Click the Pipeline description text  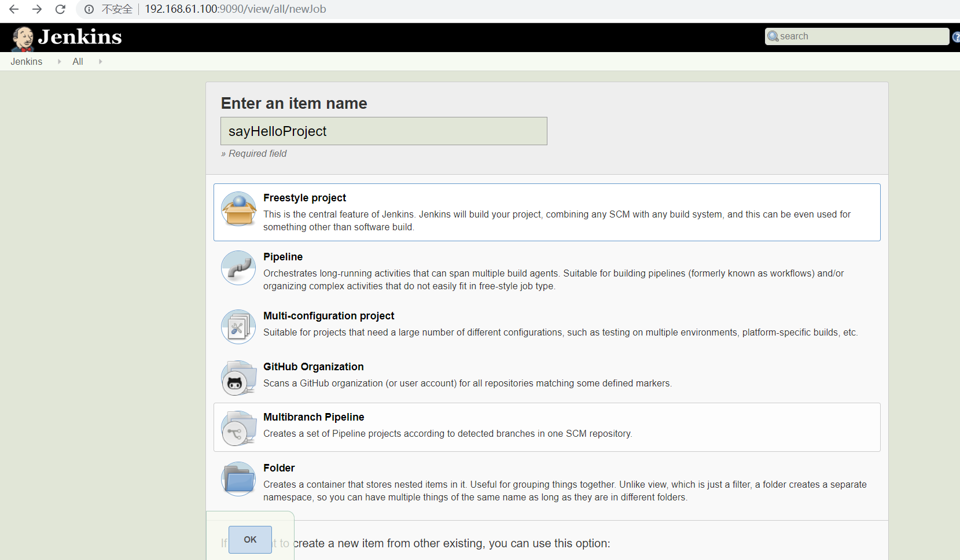[x=553, y=279]
